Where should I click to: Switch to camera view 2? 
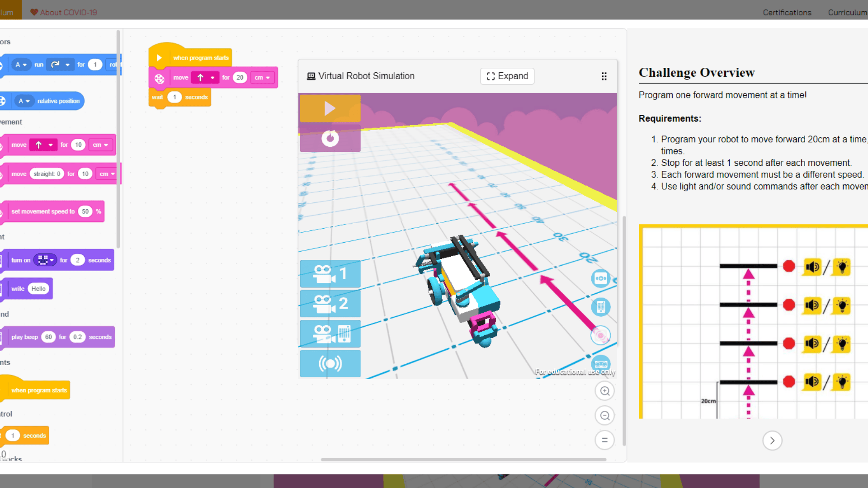(330, 303)
